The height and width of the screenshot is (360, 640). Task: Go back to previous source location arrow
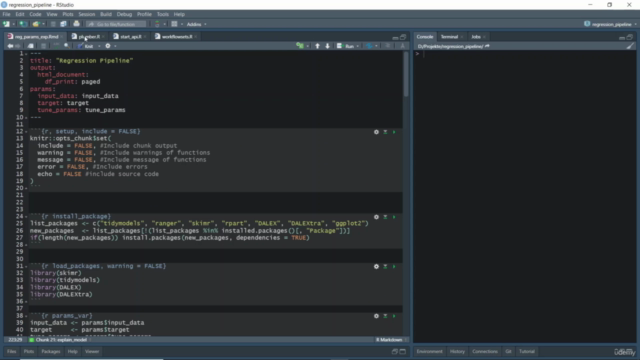(10, 46)
